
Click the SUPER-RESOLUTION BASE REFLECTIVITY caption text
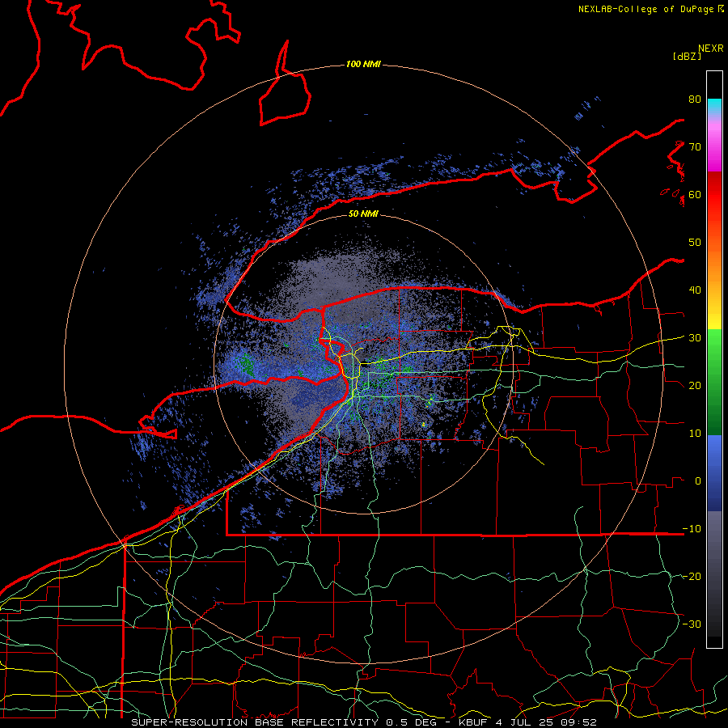(x=255, y=722)
